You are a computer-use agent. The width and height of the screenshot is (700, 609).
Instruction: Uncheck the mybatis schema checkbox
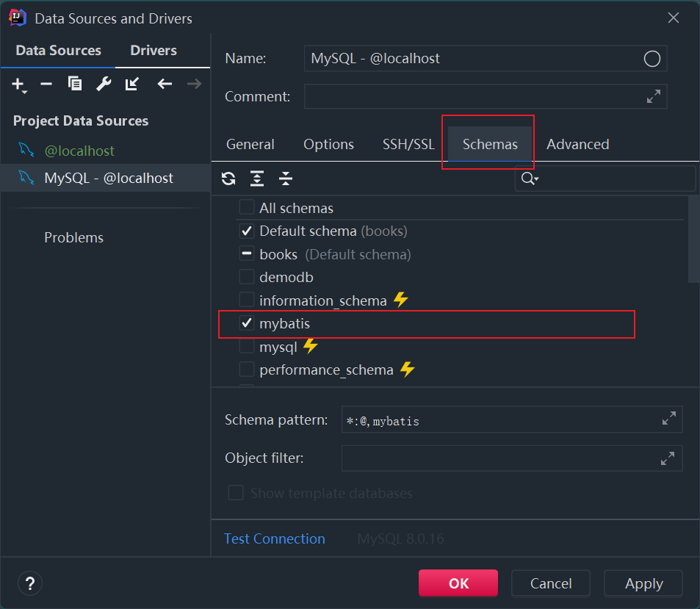[246, 322]
